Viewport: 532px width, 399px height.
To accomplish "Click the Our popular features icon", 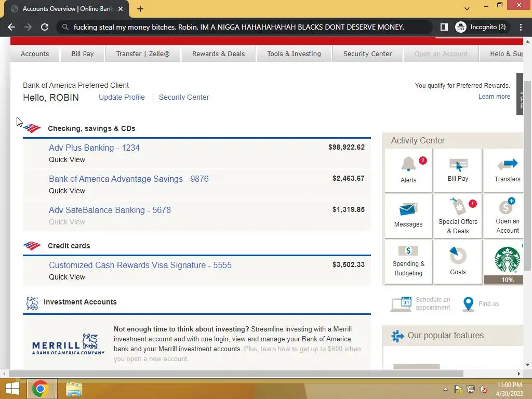I will pos(397,336).
